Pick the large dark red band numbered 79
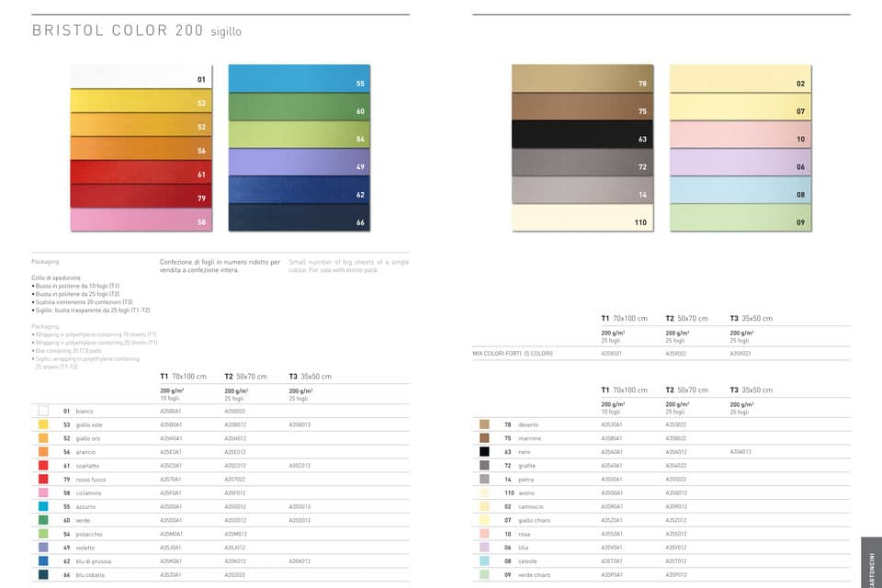The width and height of the screenshot is (882, 588). point(141,196)
